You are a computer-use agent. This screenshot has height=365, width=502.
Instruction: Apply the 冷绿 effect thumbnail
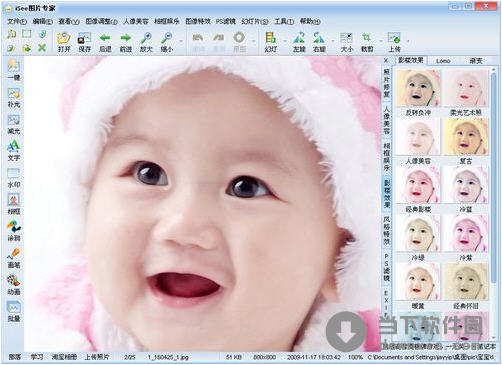pos(418,233)
